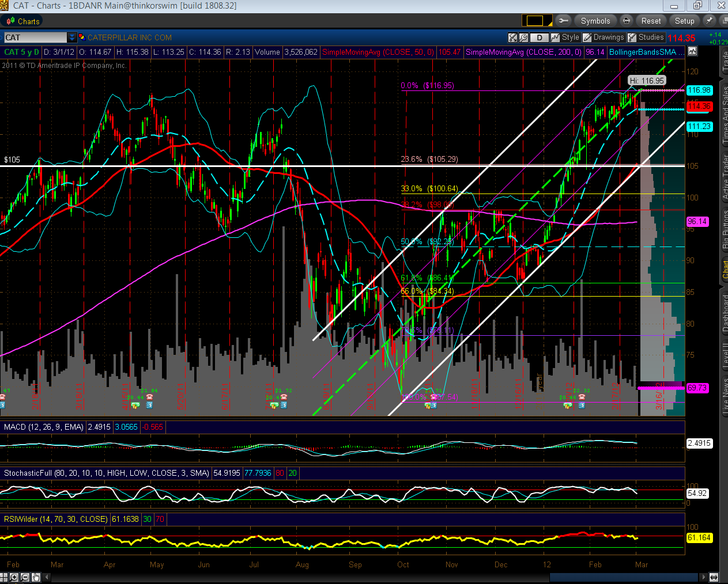Viewport: 728px width, 584px height.
Task: Click the SimpleMovingAvg (CLOSE, 50, 0) label
Action: (378, 52)
